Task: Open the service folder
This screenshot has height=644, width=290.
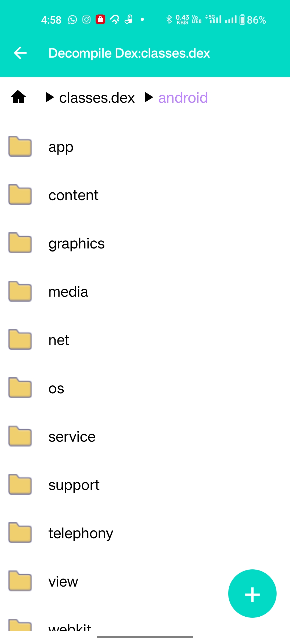Action: [145, 436]
